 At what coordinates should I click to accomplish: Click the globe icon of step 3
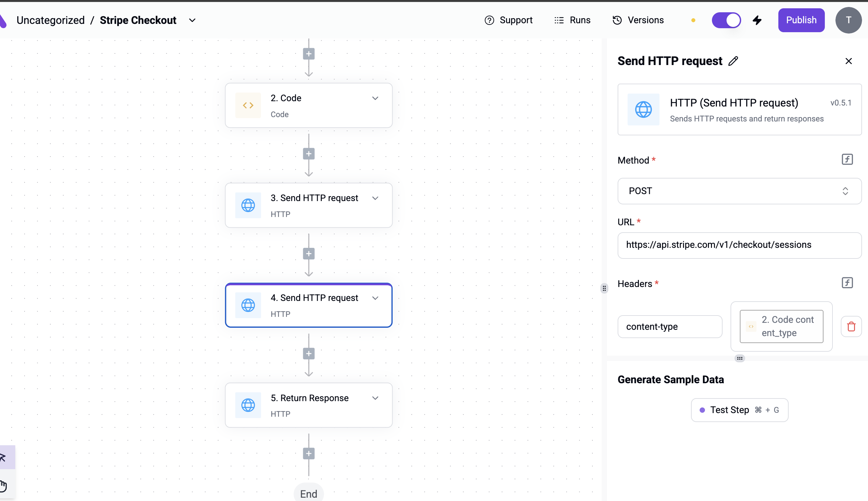click(x=248, y=205)
